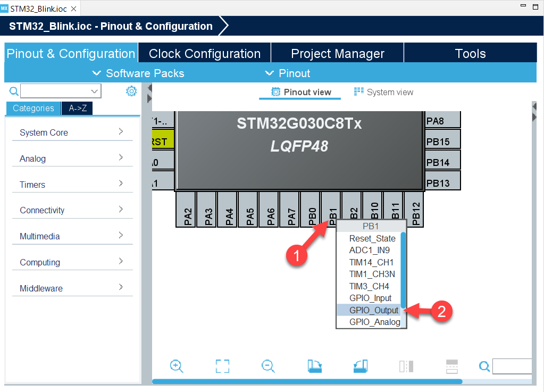Click pin PA2 on the chip
Viewport: 544px width, 392px height.
(186, 210)
